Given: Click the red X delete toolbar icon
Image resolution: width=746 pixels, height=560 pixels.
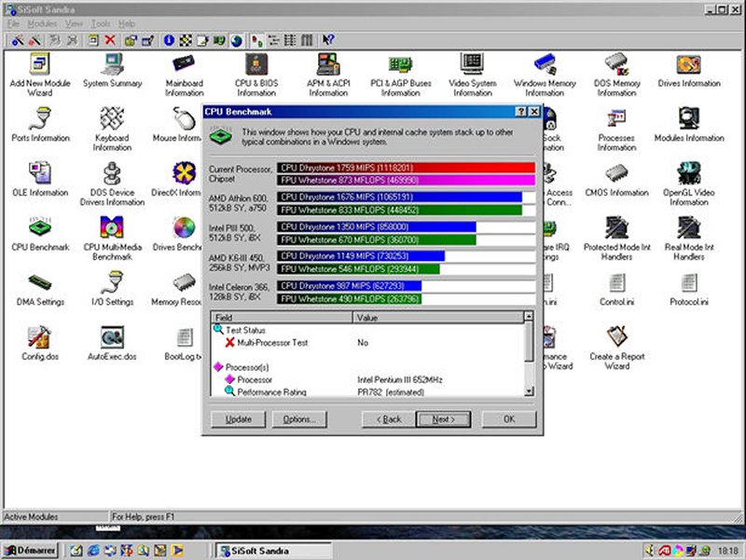Looking at the screenshot, I should (110, 40).
